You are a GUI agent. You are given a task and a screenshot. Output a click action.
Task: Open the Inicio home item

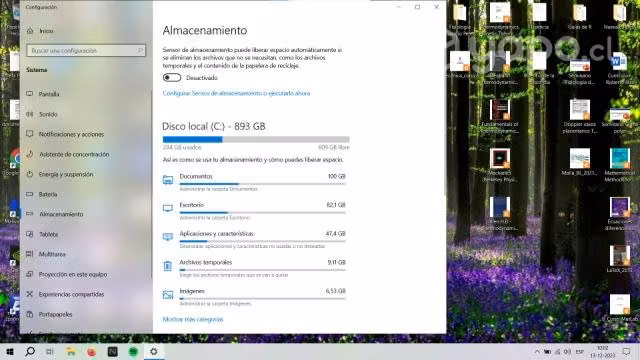pyautogui.click(x=40, y=31)
